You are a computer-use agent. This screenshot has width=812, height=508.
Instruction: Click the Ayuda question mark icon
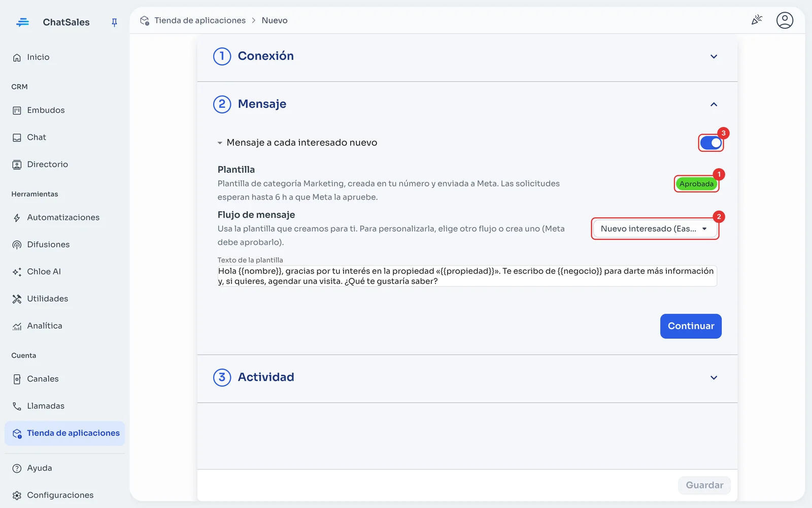[x=17, y=468]
